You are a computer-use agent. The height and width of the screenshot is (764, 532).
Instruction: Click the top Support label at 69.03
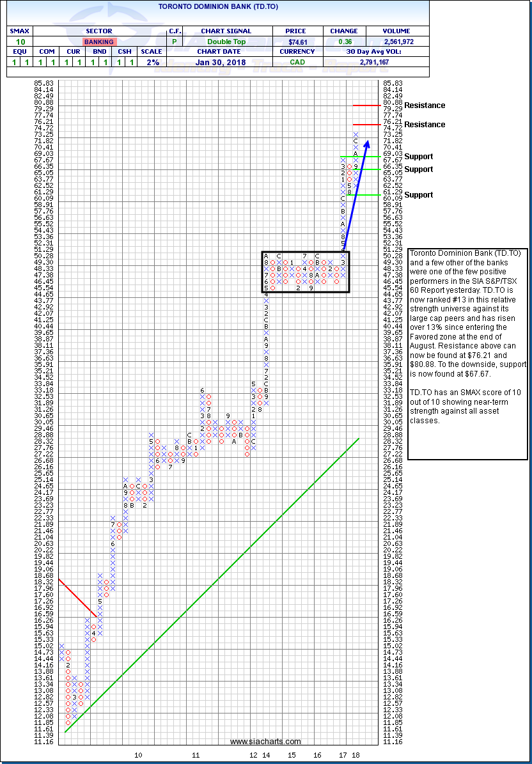click(418, 157)
